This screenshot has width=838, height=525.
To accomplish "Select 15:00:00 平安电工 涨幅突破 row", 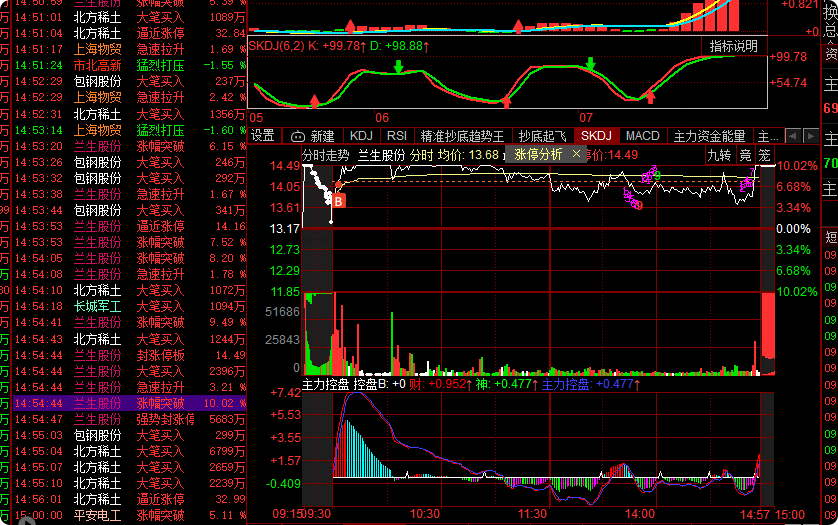I will coord(130,515).
